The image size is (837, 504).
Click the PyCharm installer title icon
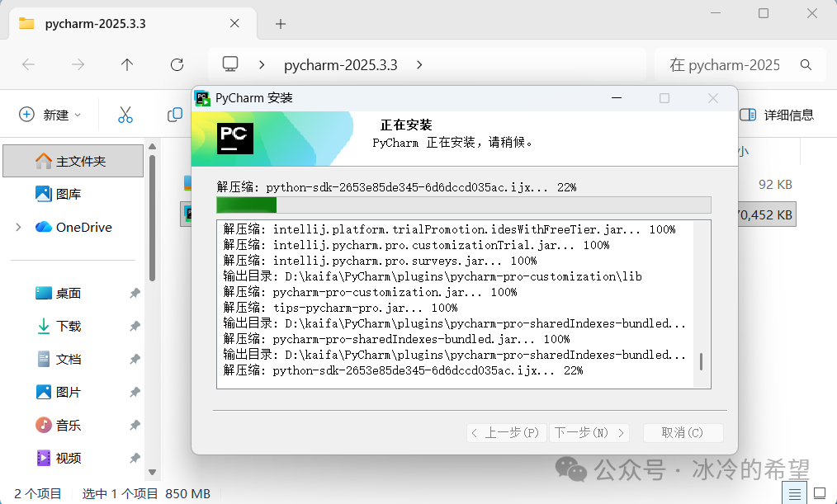tap(202, 98)
